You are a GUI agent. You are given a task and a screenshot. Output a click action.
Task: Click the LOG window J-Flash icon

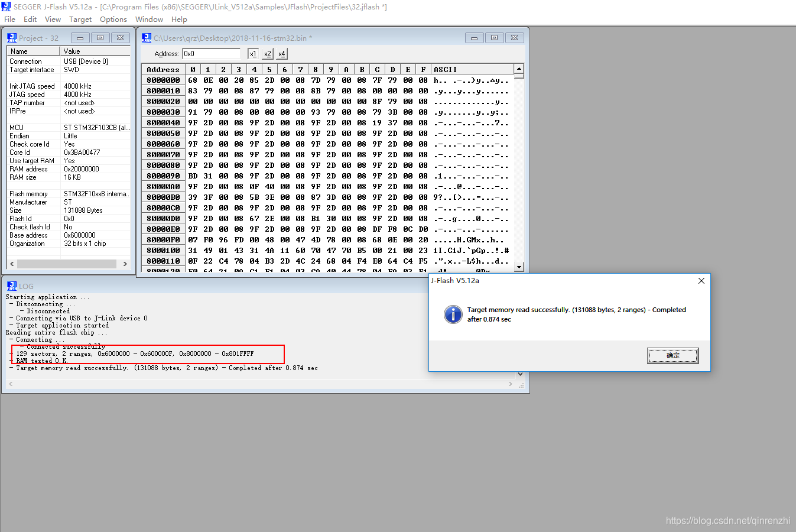12,286
